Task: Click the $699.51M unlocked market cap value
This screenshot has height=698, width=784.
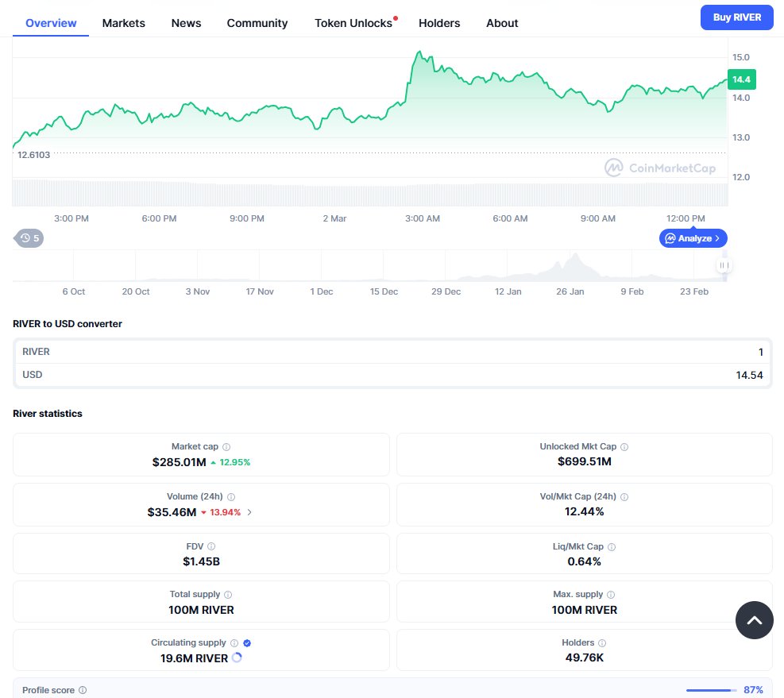Action: (x=585, y=461)
